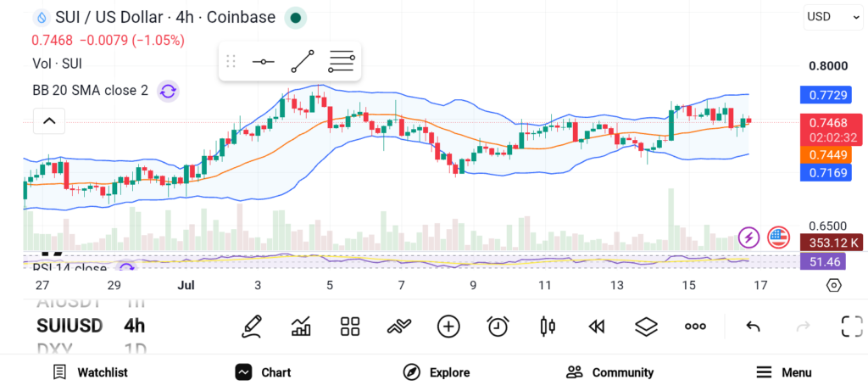Grab the drawing toolbar drag handle

231,61
